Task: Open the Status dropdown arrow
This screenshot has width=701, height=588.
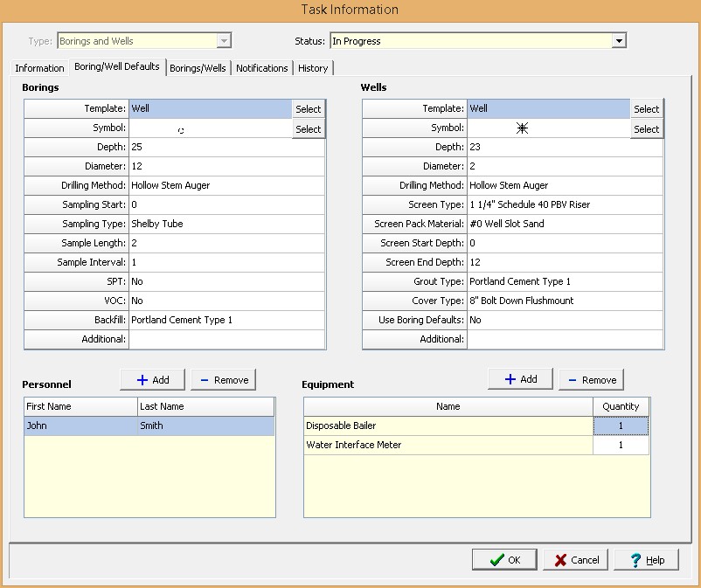Action: (x=619, y=41)
